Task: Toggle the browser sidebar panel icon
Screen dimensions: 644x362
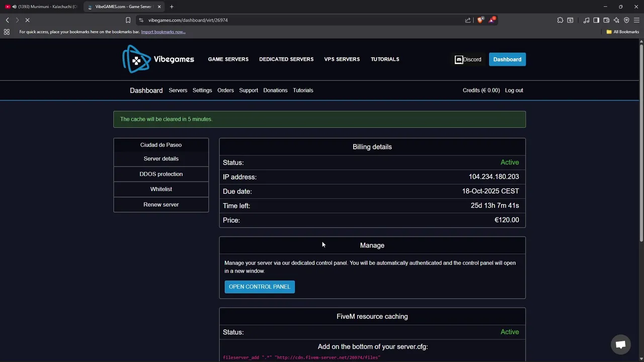Action: point(596,20)
